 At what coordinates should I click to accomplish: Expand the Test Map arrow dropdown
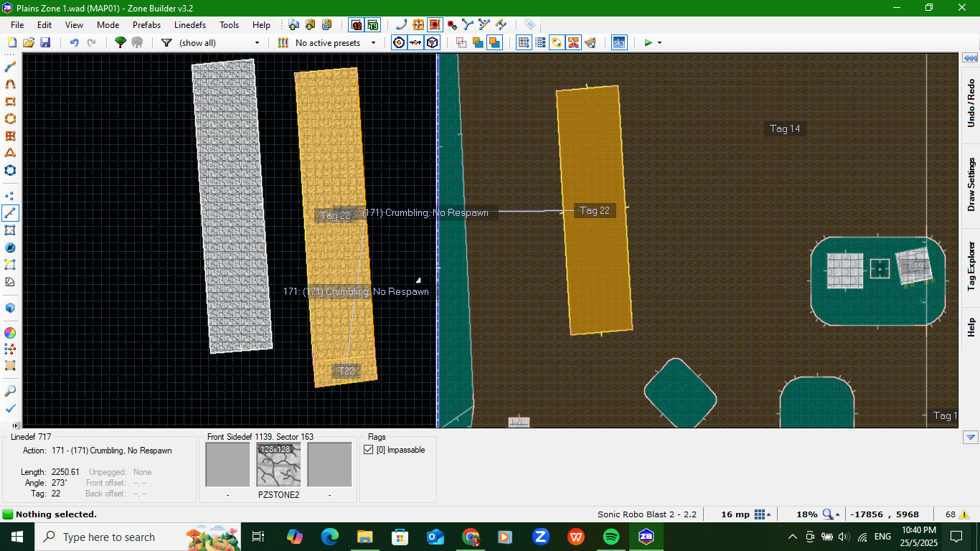pyautogui.click(x=659, y=43)
